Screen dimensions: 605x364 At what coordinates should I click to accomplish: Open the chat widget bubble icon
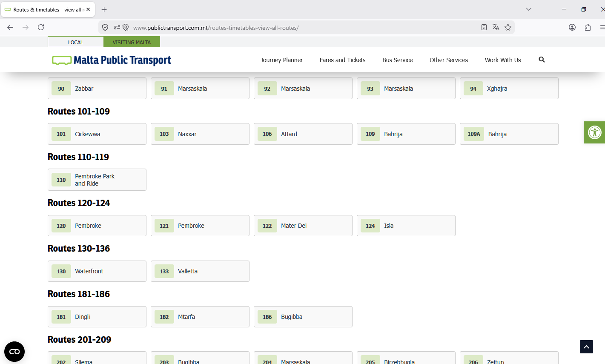point(14,352)
